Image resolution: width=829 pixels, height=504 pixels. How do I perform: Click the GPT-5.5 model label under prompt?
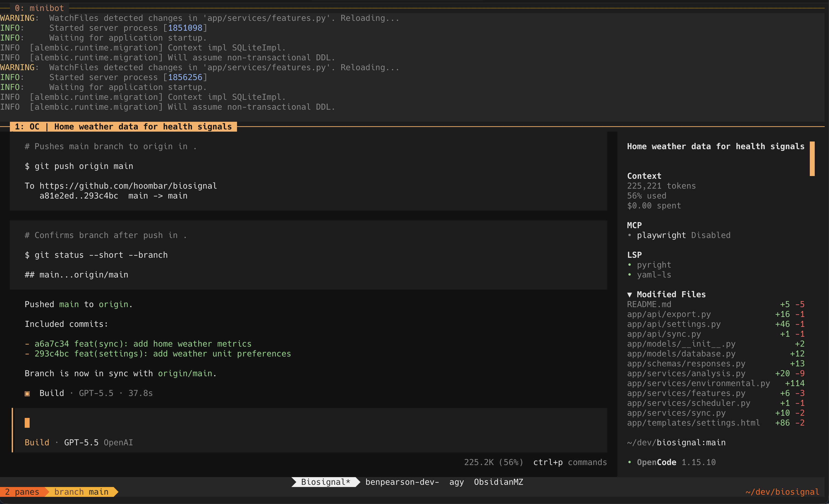81,443
